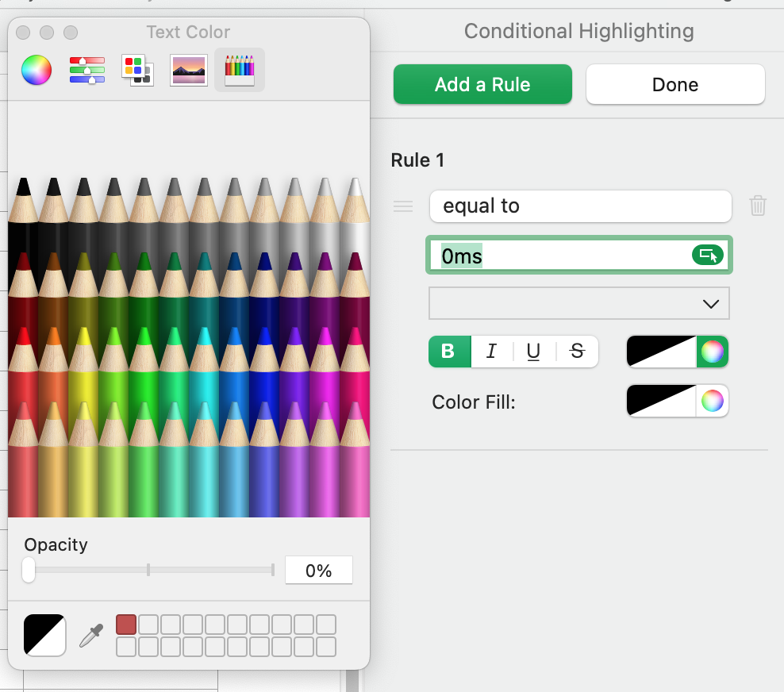The image size is (784, 692).
Task: Switch to color sliders tab
Action: click(x=87, y=70)
